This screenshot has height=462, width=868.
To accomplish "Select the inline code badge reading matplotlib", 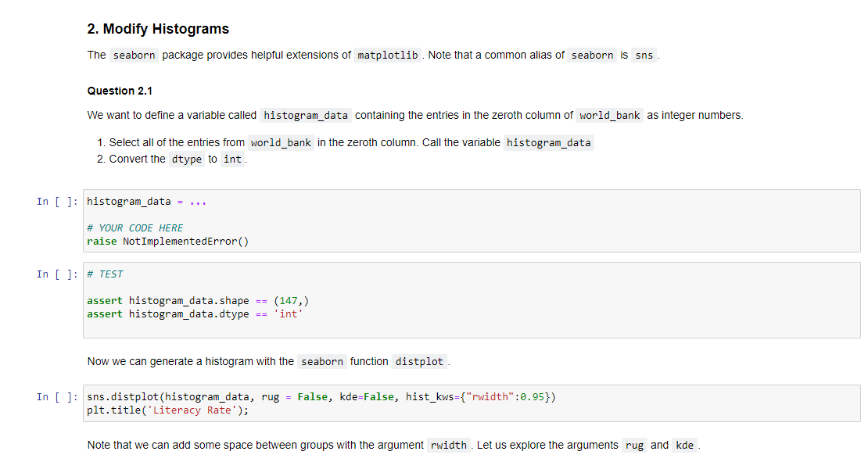I will (x=387, y=55).
